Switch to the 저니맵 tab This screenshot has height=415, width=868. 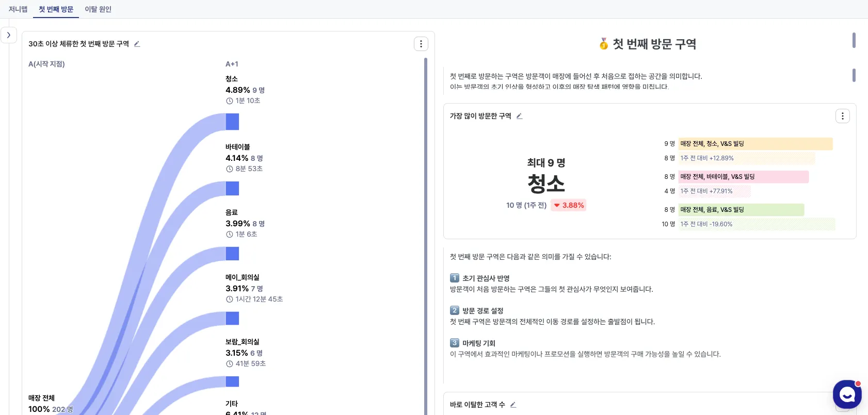tap(18, 9)
